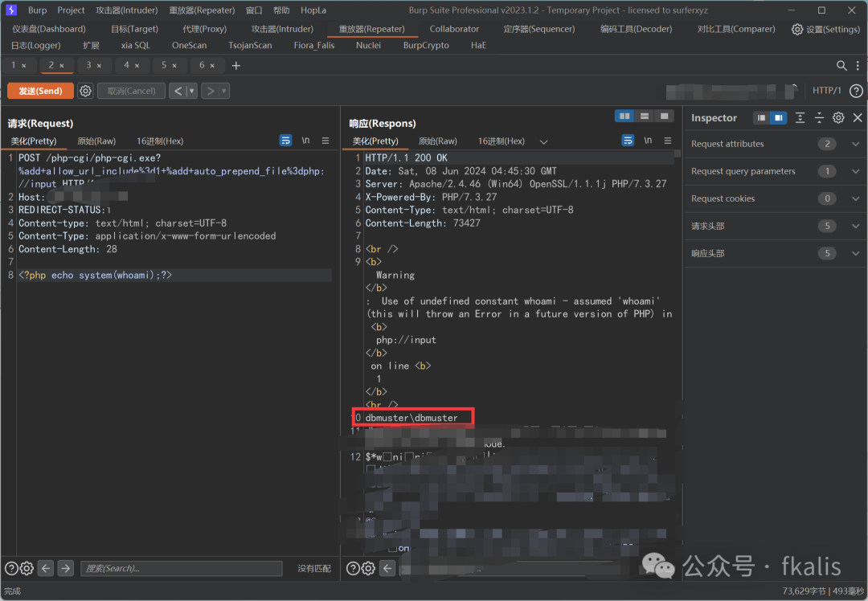The height and width of the screenshot is (601, 868).
Task: Open Burp menu in menu bar
Action: tap(38, 10)
